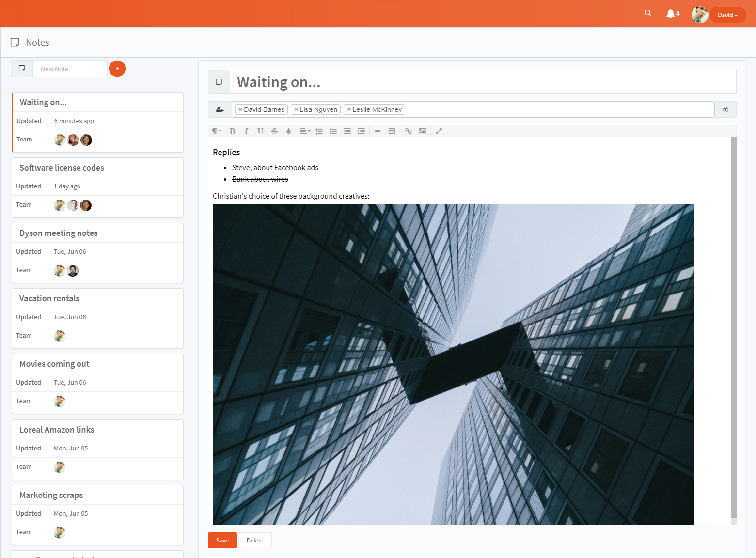Screen dimensions: 756x558
Task: Click the add team member icon
Action: pos(220,109)
